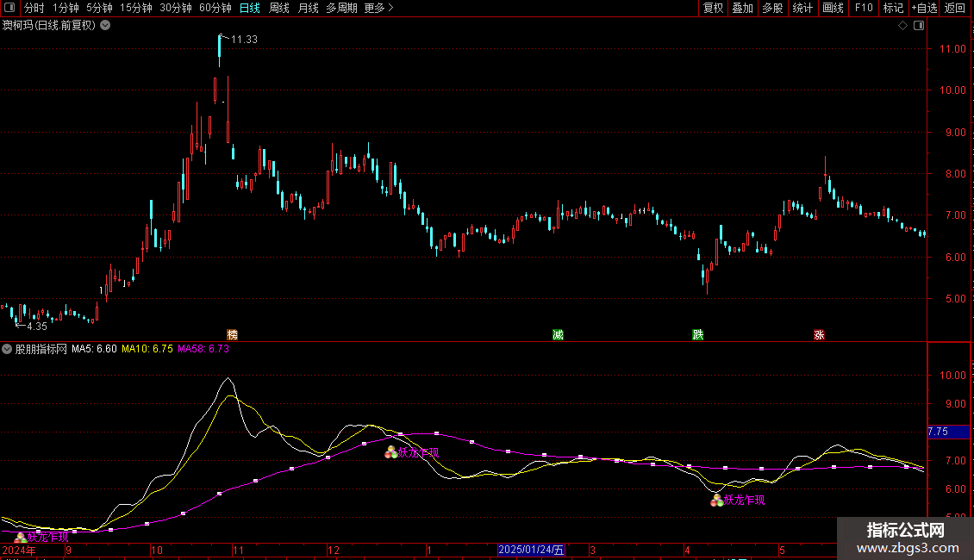Viewport: 974px width, 560px height.
Task: Click the 股朋指标网 indicator name
Action: coord(41,349)
